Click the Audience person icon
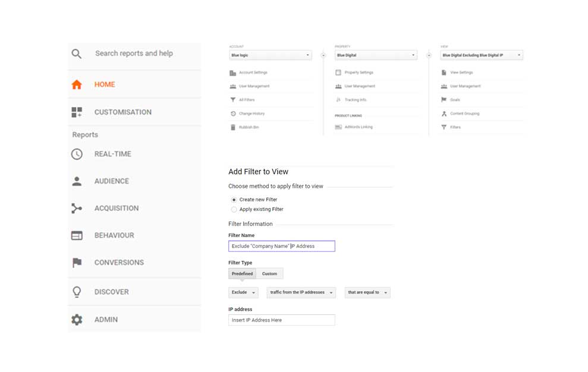The height and width of the screenshot is (372, 588). pyautogui.click(x=77, y=181)
